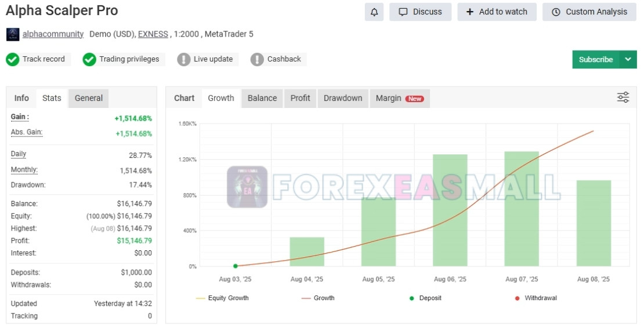Open the EXNESS broker link
This screenshot has width=644, height=328.
(153, 34)
